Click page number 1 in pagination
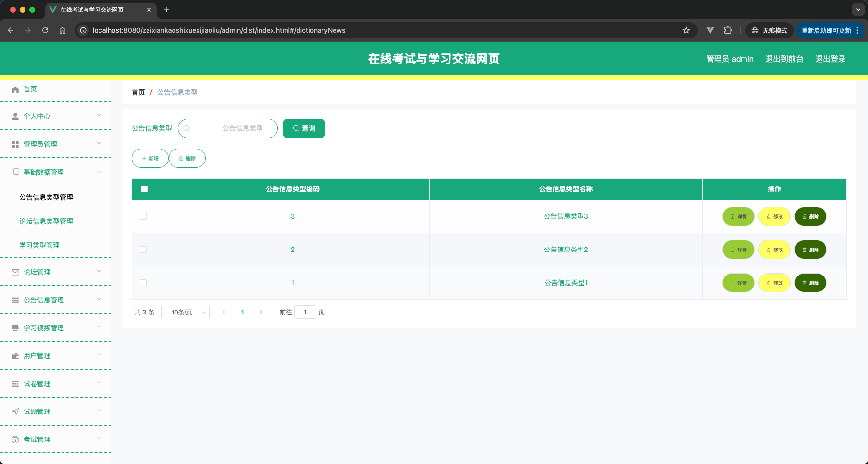The image size is (868, 464). pyautogui.click(x=242, y=313)
